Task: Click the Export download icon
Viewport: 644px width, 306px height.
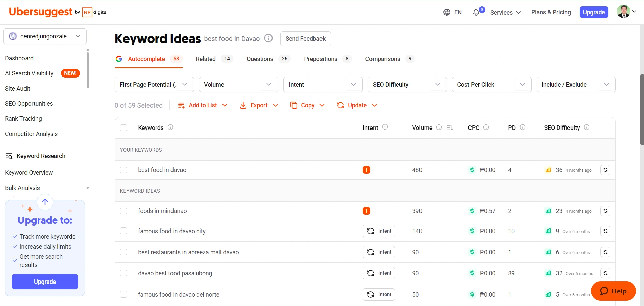Action: pos(243,105)
